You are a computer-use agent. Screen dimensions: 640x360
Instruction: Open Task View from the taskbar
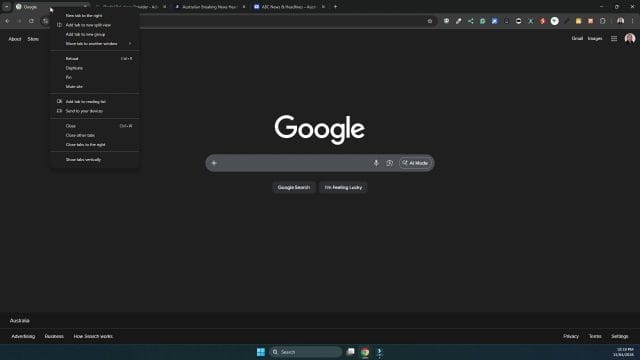350,352
